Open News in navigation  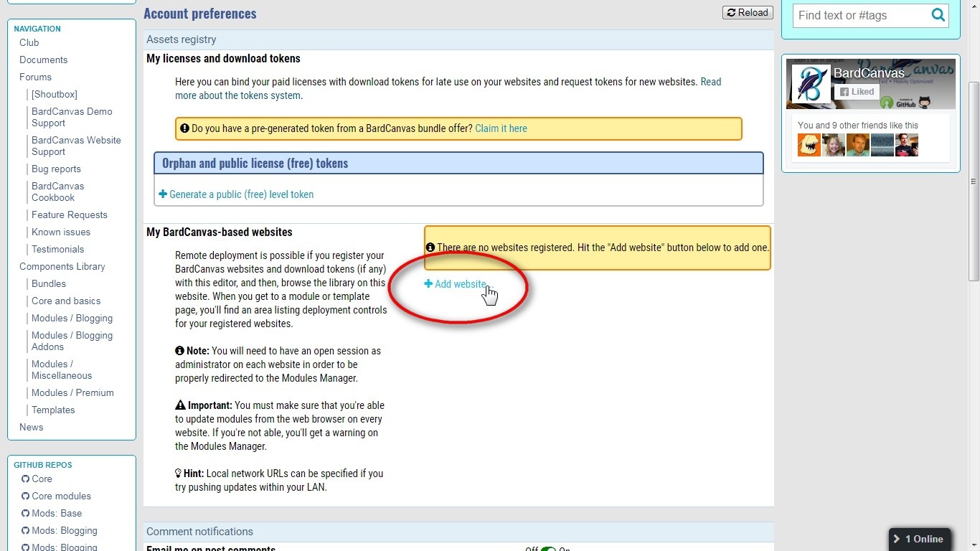tap(32, 427)
